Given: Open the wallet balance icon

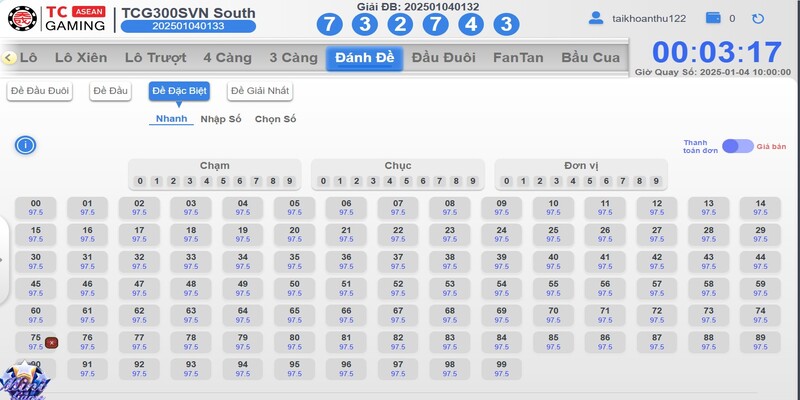Looking at the screenshot, I should point(713,18).
